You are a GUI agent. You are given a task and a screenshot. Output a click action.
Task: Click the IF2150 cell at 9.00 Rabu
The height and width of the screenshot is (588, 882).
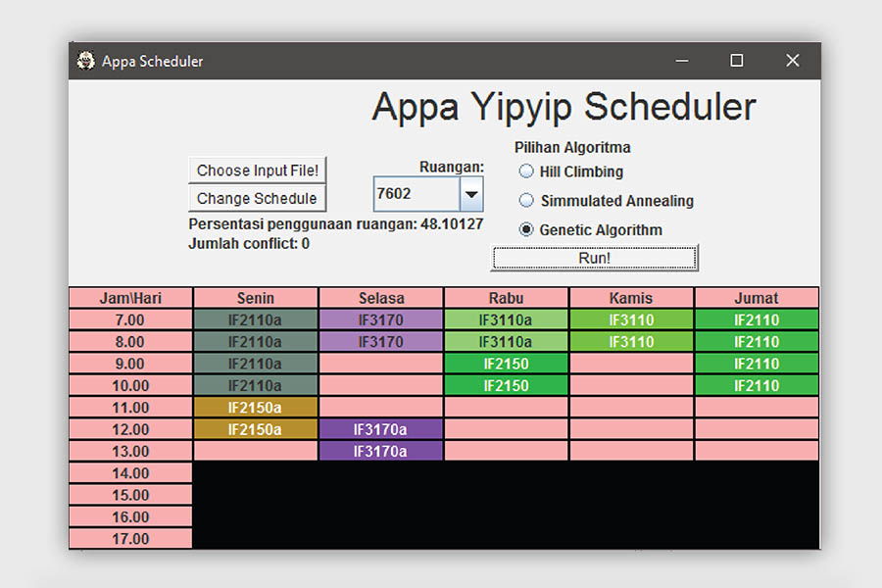tap(506, 364)
